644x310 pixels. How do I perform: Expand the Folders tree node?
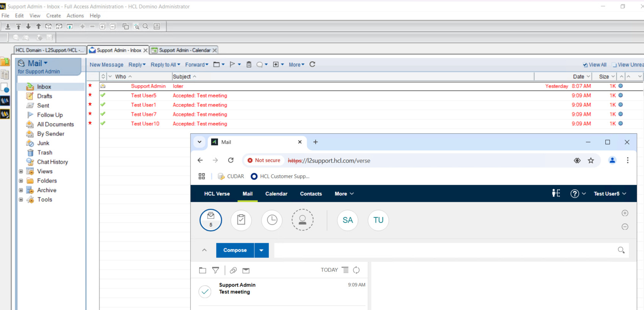tap(21, 181)
